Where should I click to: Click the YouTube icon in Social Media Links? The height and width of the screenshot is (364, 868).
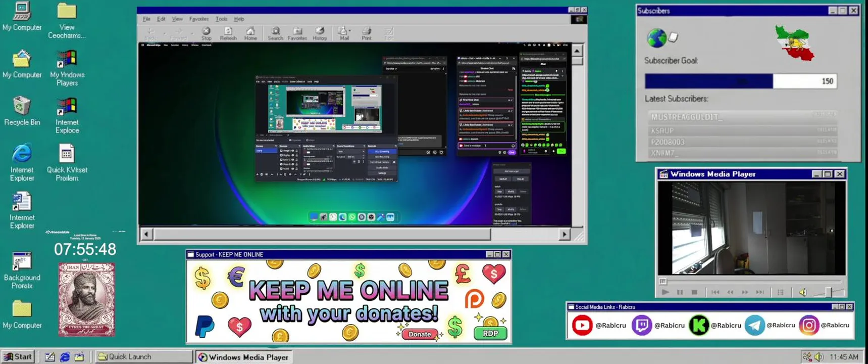[x=582, y=325]
